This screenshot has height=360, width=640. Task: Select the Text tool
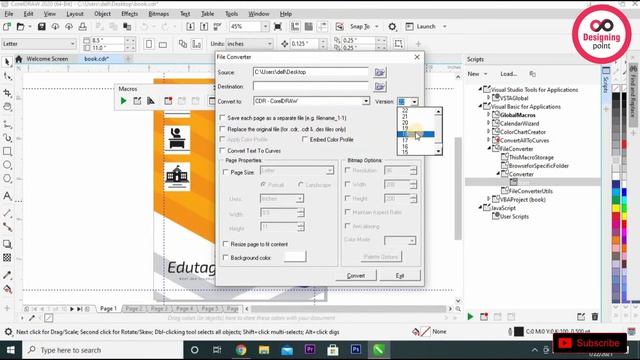[x=7, y=196]
